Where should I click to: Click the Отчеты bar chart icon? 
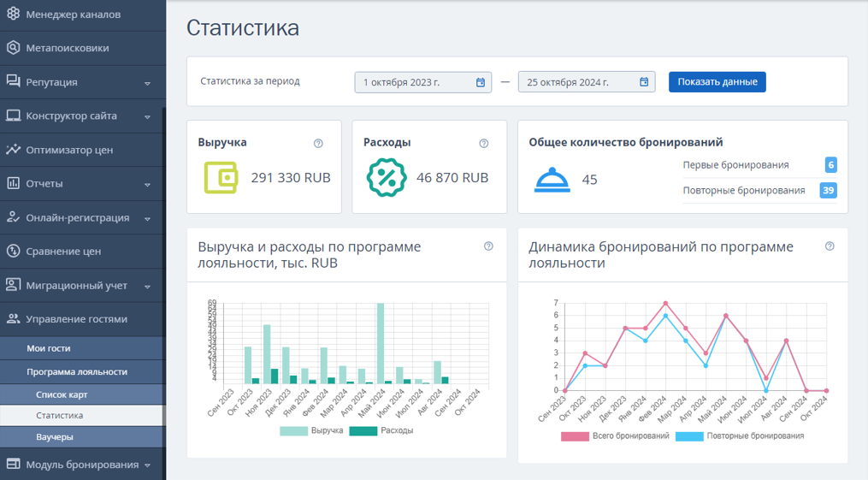(x=13, y=183)
